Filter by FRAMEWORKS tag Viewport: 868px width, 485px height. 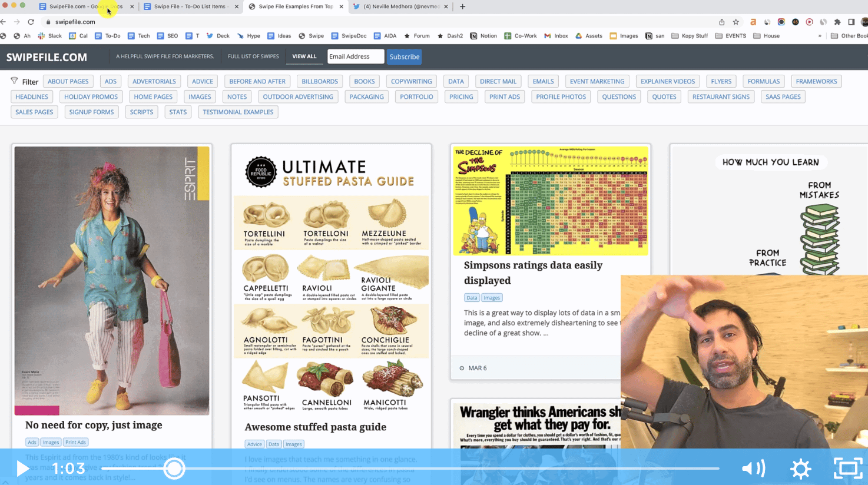[816, 81]
